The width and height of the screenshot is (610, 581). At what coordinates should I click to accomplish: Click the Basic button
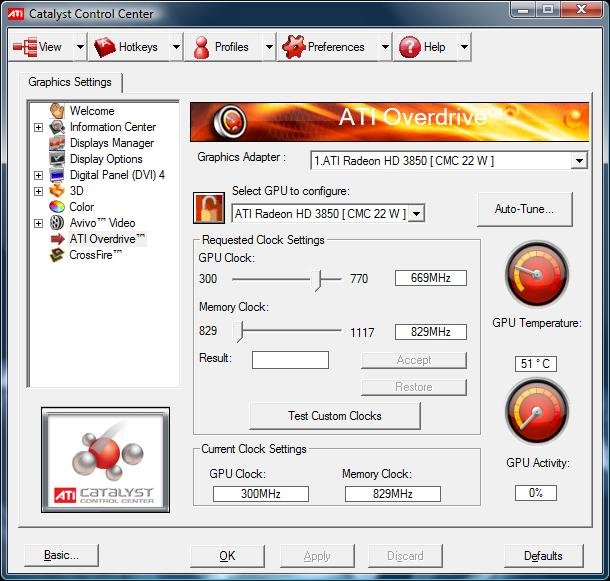[61, 555]
